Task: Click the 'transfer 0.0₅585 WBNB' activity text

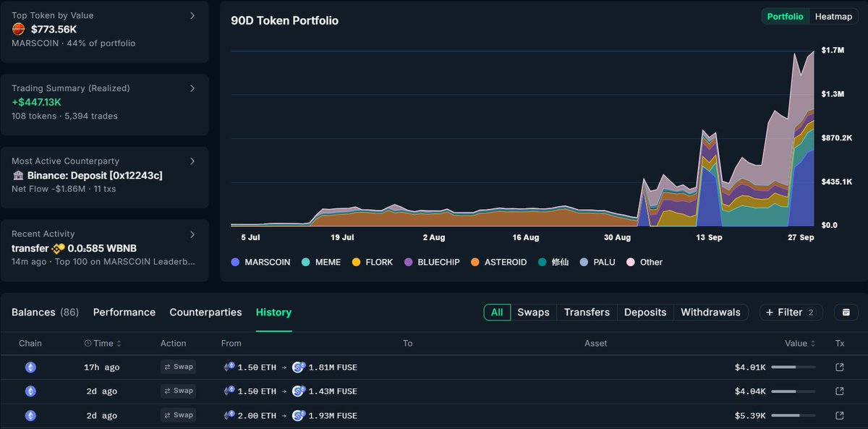Action: (x=74, y=248)
